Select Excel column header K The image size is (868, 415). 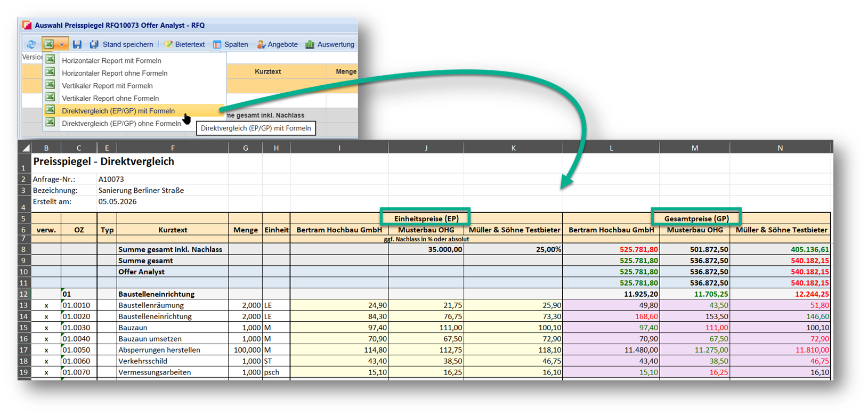tap(513, 148)
